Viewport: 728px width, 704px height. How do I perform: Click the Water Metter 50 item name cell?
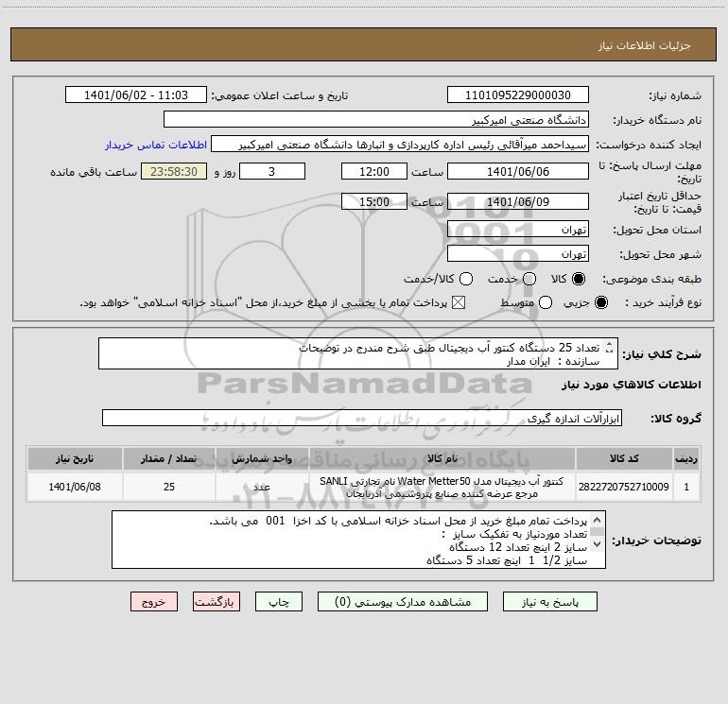[442, 487]
